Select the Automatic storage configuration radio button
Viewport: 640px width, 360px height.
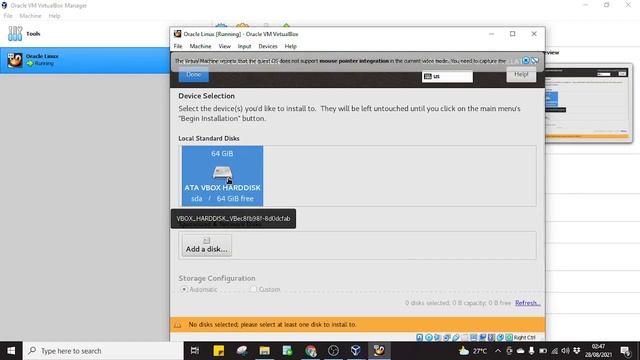(x=184, y=289)
